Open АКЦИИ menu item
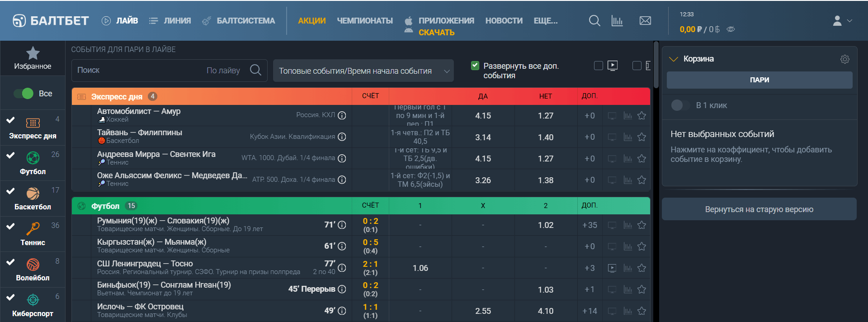 [312, 21]
